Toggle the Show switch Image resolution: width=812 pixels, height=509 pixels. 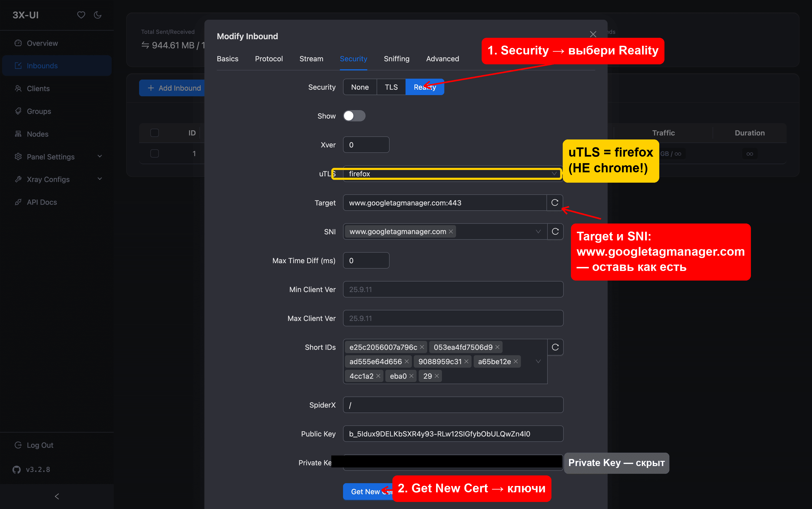[354, 116]
